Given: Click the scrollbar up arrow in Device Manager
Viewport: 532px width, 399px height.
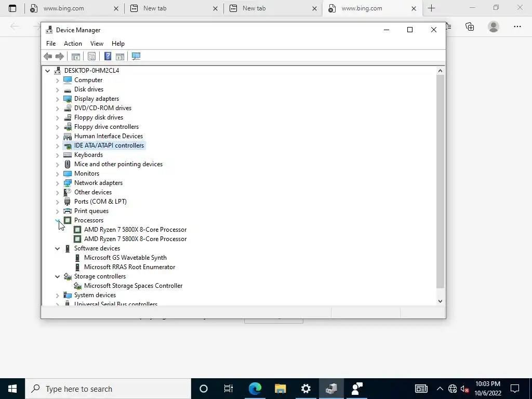Looking at the screenshot, I should point(440,71).
